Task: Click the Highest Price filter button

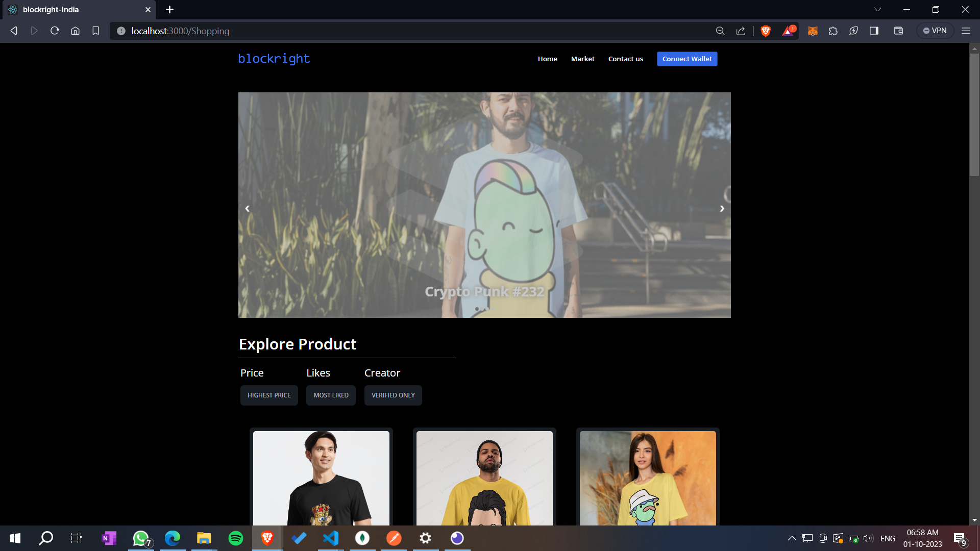Action: tap(269, 395)
